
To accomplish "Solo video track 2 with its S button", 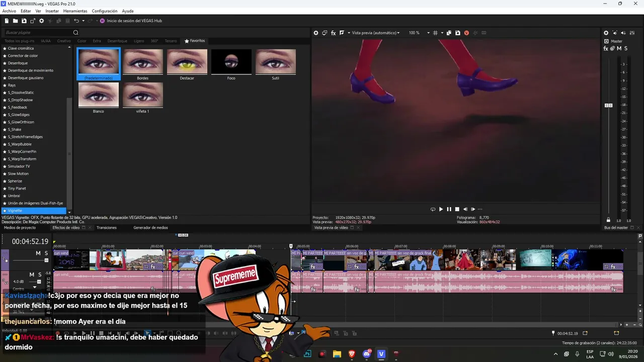I will pyautogui.click(x=46, y=253).
